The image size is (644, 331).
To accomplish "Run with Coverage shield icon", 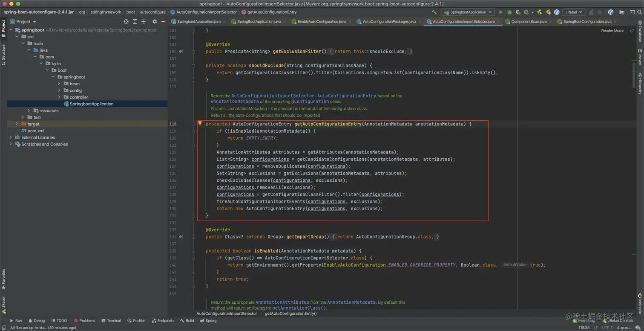I will [x=518, y=12].
